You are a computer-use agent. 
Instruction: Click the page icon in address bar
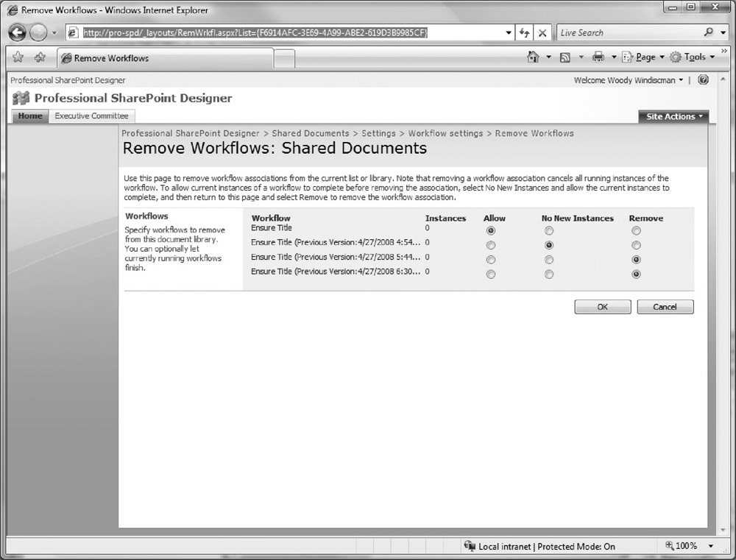coord(73,32)
